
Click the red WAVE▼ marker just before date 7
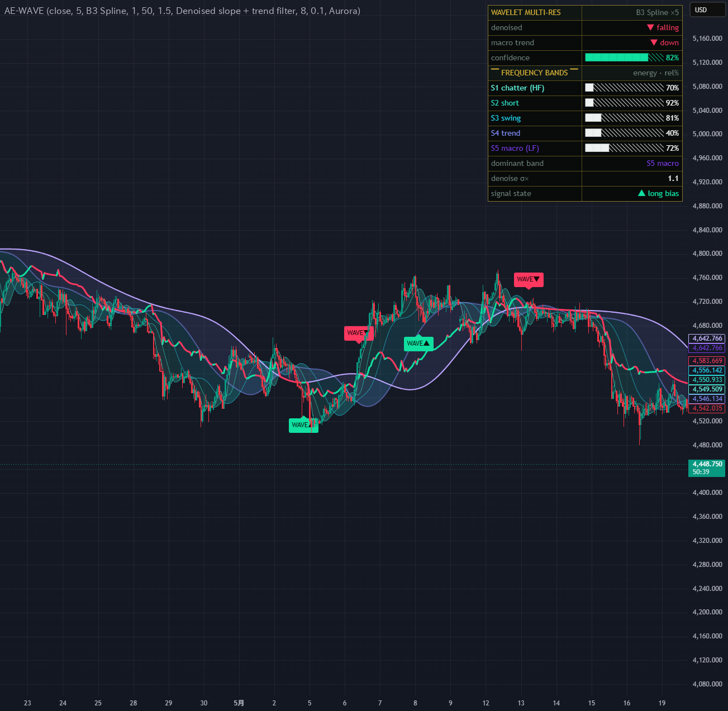[359, 333]
